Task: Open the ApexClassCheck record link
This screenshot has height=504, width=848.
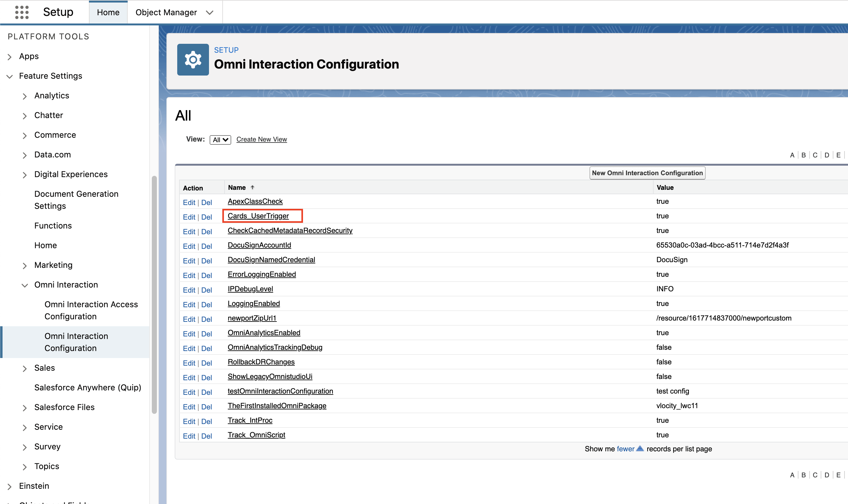Action: (255, 202)
